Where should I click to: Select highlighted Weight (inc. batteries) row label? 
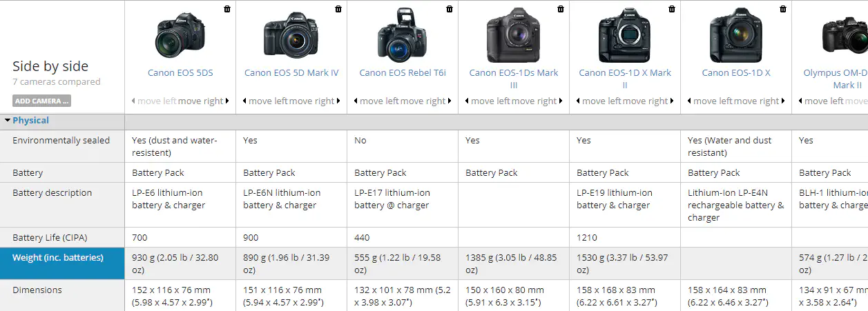click(x=58, y=258)
